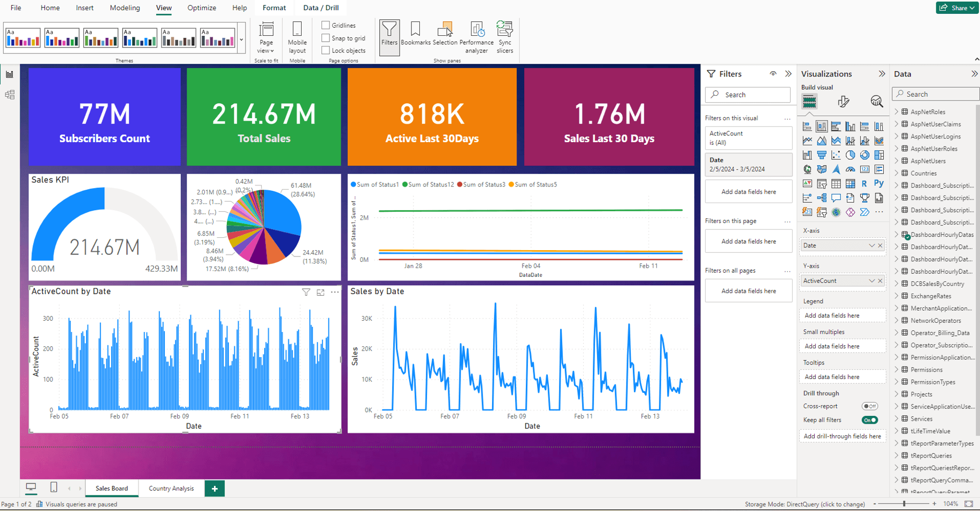Enable the Gridlines checkbox

(326, 25)
